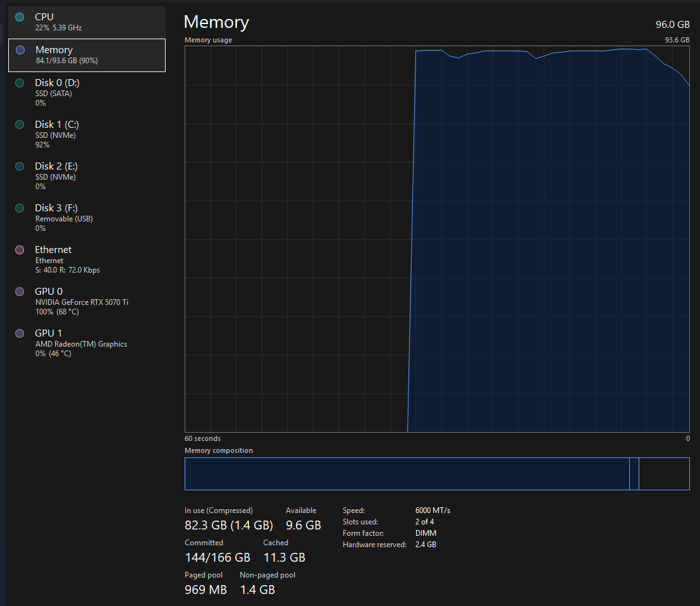700x606 pixels.
Task: Click the Disk 2 (E:) circle icon
Action: tap(20, 166)
